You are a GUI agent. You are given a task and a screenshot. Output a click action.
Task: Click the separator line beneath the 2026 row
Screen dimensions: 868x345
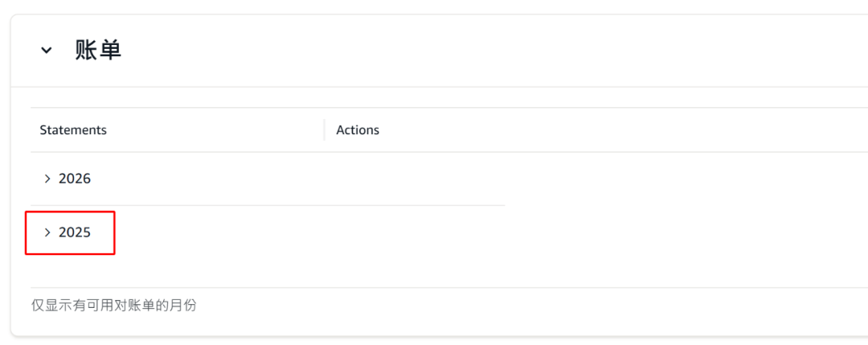[x=267, y=205]
